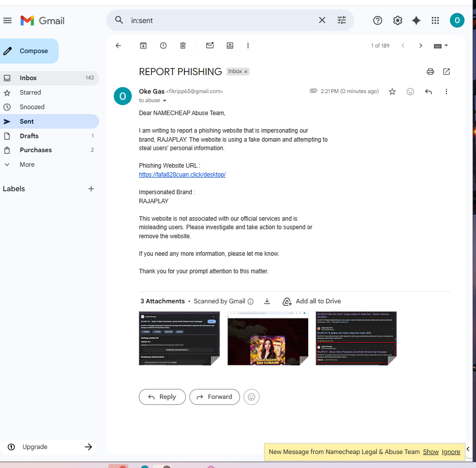Select the REPORT PHISHING subject
The height and width of the screenshot is (468, 476).
click(x=180, y=72)
